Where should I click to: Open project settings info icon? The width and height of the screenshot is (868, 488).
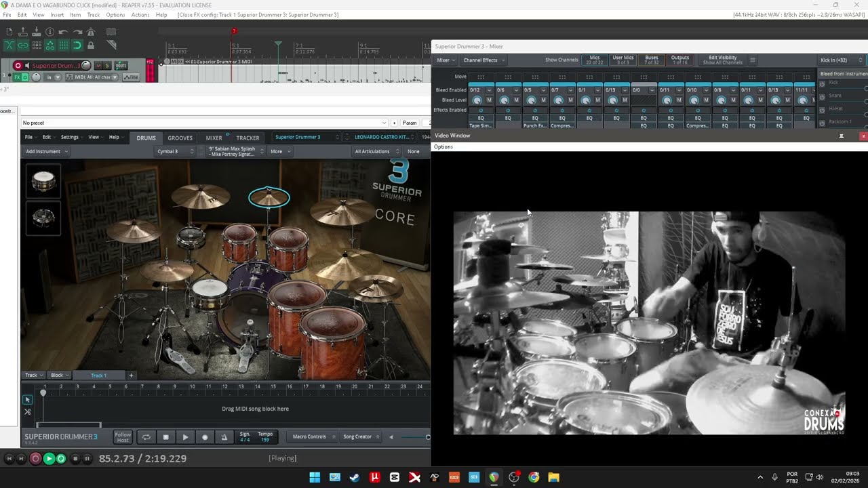tap(50, 32)
